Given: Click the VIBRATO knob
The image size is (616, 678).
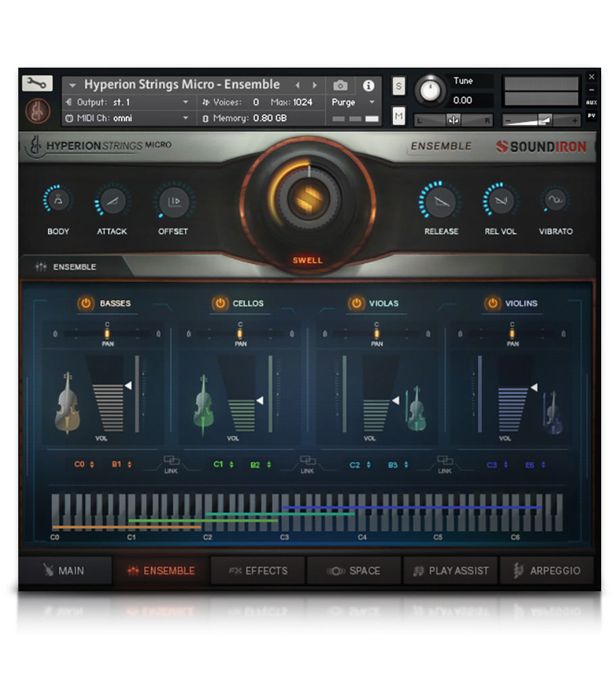Looking at the screenshot, I should 556,200.
